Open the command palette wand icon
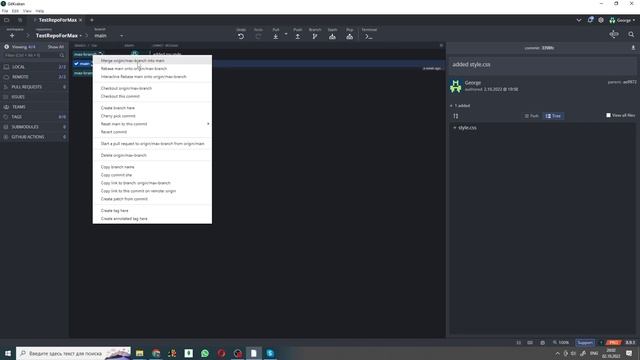The image size is (640, 360). tap(614, 35)
